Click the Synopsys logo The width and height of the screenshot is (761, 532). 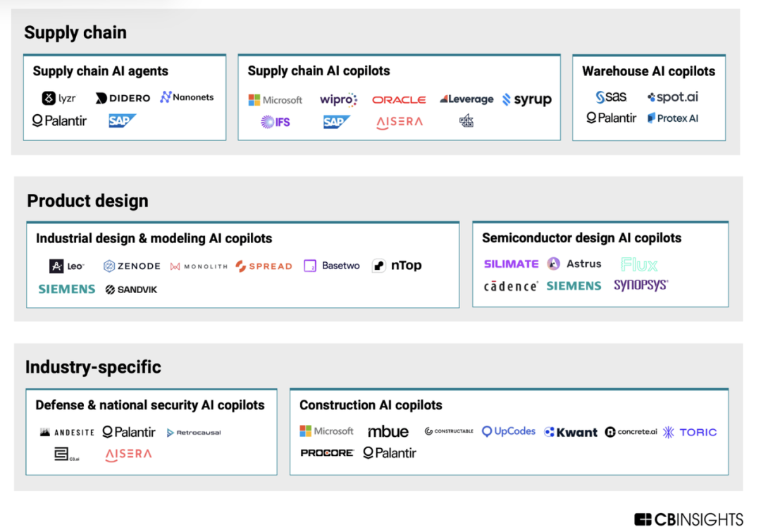pos(641,285)
